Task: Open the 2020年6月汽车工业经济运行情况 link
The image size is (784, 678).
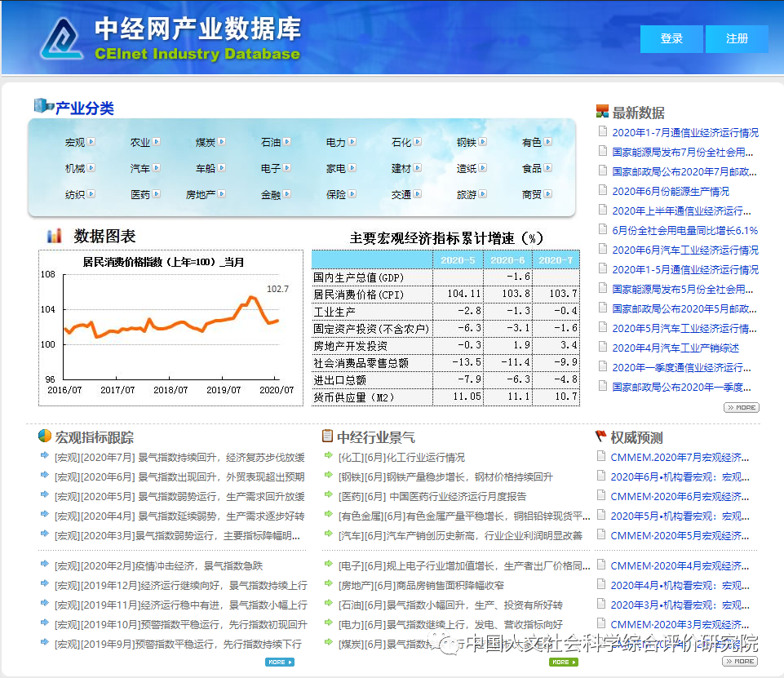Action: (x=684, y=250)
